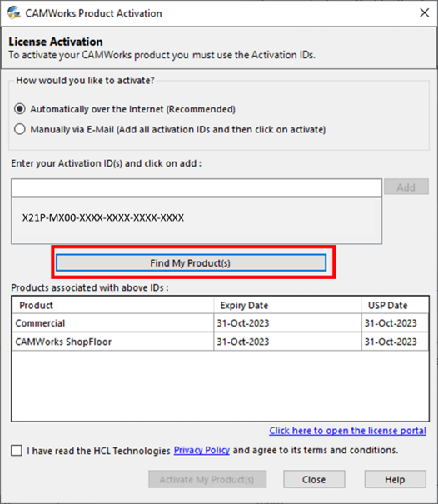The width and height of the screenshot is (438, 504).
Task: Select the X21P-MX00 activation ID entry
Action: [x=102, y=217]
